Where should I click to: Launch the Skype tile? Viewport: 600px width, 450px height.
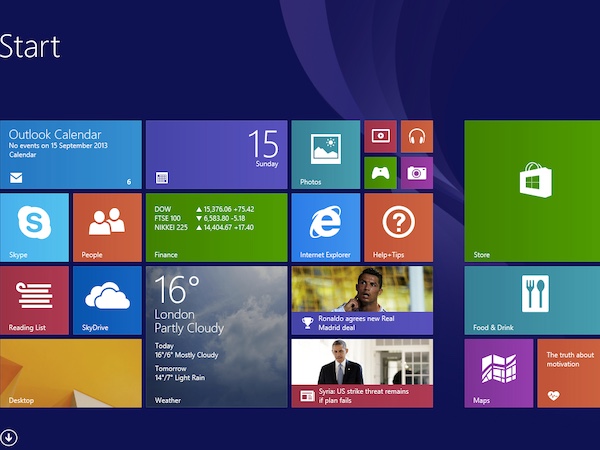[34, 228]
